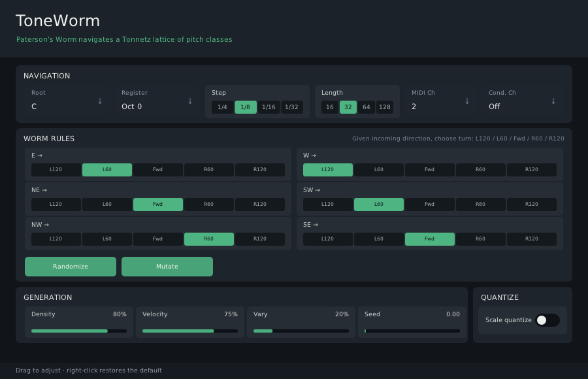Choose R60 for the SE rule

point(481,239)
